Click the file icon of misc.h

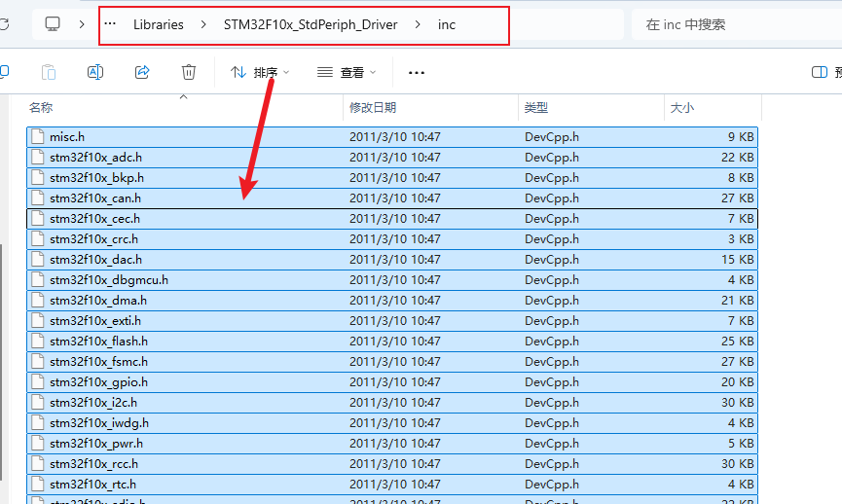(x=38, y=137)
